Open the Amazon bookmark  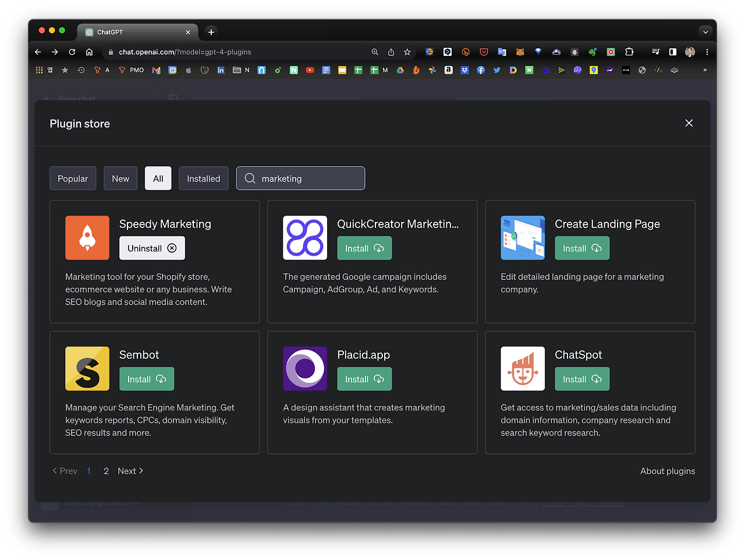(448, 70)
